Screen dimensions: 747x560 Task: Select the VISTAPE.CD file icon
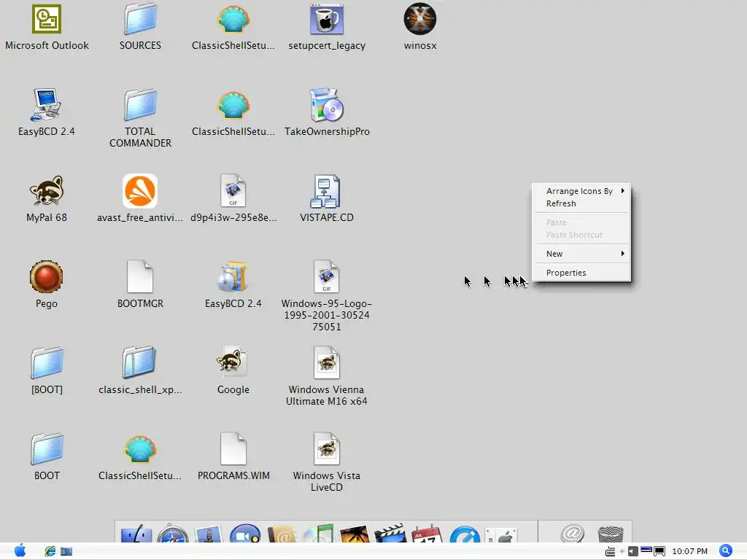[327, 191]
